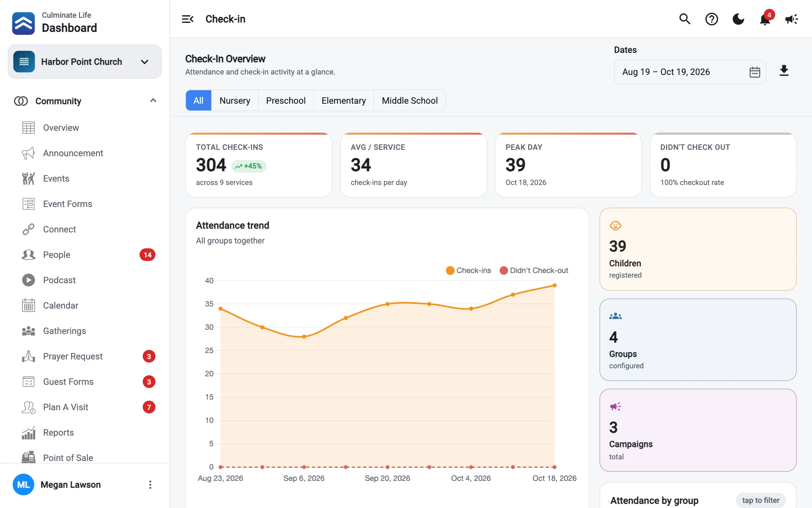Click the Total Check-ins card

(x=259, y=165)
